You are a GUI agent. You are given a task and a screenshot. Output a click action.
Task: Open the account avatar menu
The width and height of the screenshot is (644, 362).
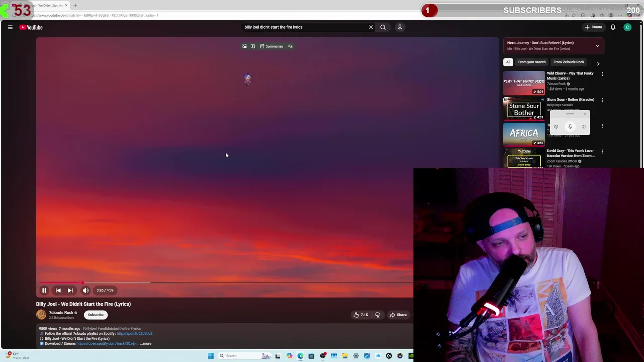pyautogui.click(x=627, y=27)
